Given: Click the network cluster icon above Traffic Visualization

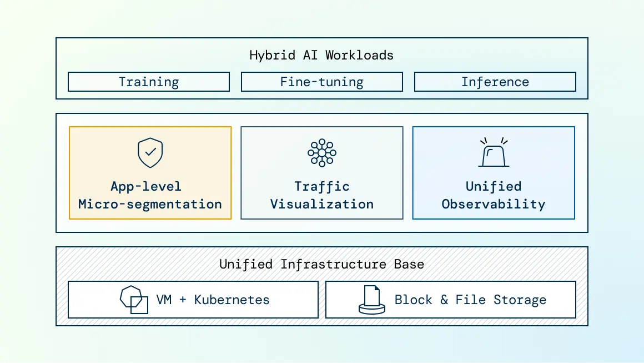Looking at the screenshot, I should pos(321,152).
